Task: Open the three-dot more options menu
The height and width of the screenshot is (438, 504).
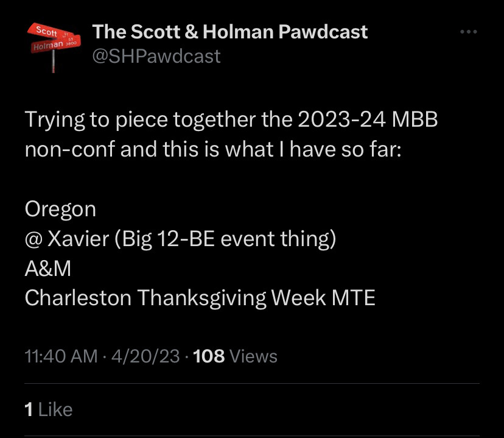Action: [x=468, y=32]
